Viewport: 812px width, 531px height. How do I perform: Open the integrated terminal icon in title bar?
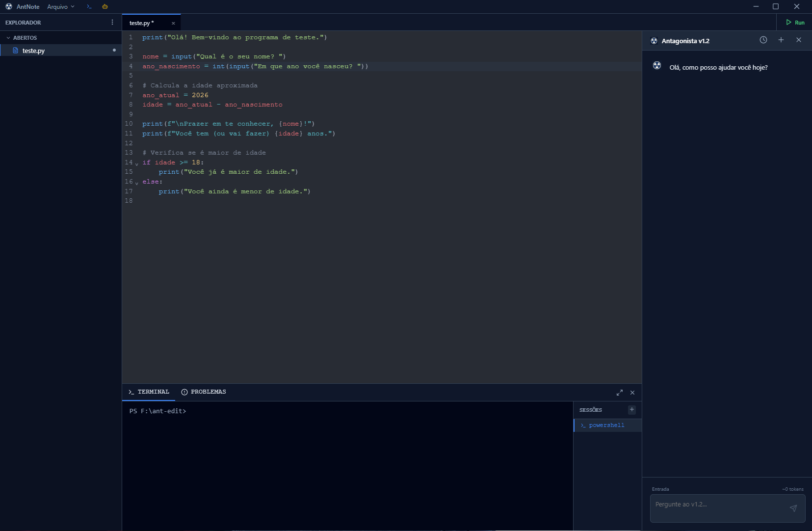[x=88, y=6]
